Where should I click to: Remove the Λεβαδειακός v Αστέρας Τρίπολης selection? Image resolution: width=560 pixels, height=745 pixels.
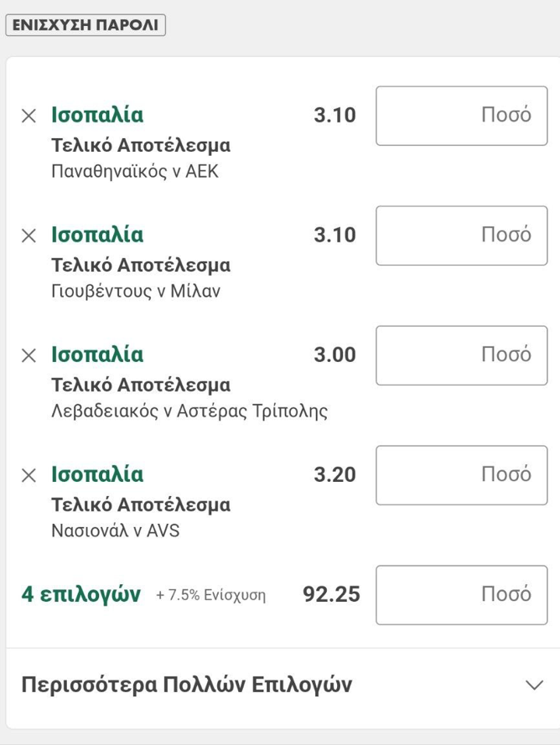(29, 355)
